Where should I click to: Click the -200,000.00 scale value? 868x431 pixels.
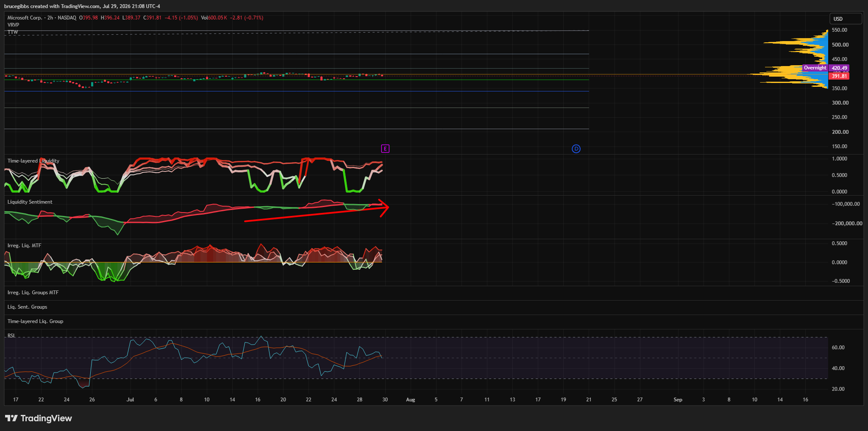coord(847,224)
